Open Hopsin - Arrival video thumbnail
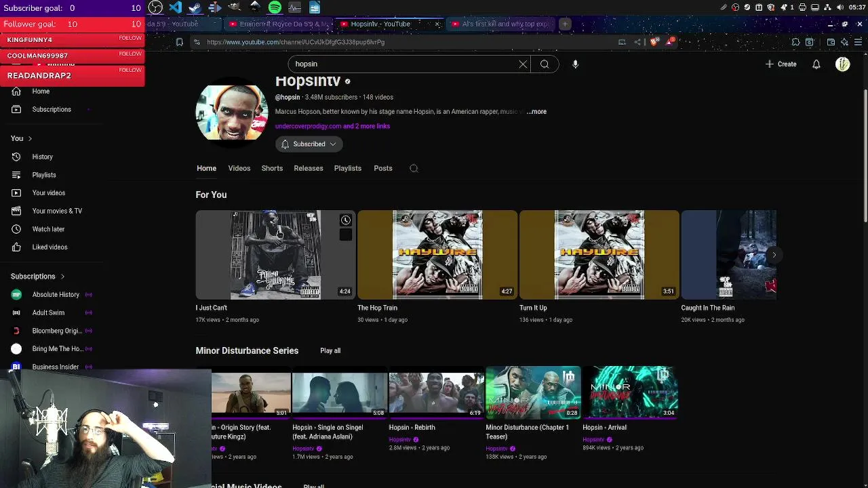The height and width of the screenshot is (488, 868). 630,392
